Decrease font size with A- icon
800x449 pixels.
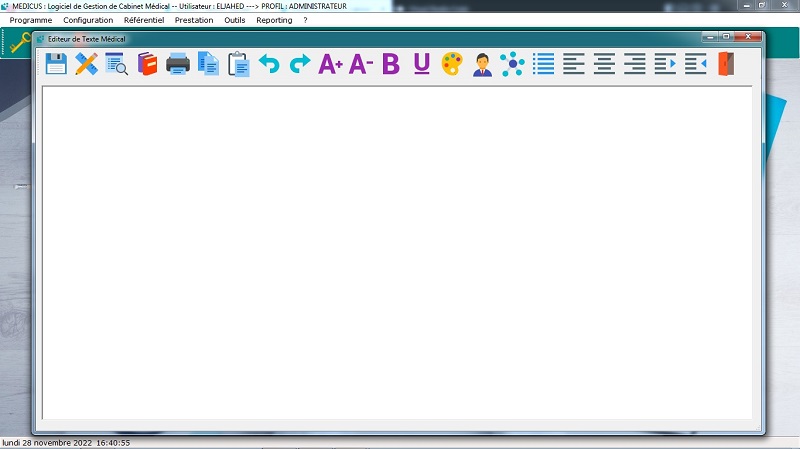pyautogui.click(x=361, y=64)
